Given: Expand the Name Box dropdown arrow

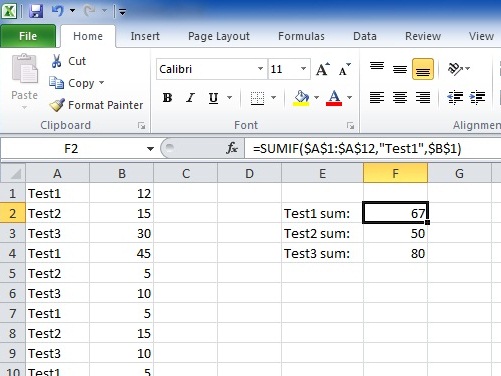Looking at the screenshot, I should [x=150, y=149].
